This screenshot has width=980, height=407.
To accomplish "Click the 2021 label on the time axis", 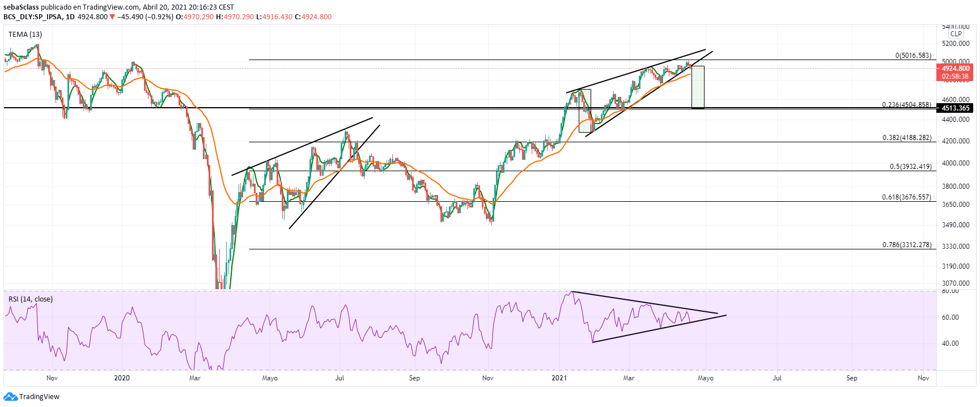I will (559, 378).
